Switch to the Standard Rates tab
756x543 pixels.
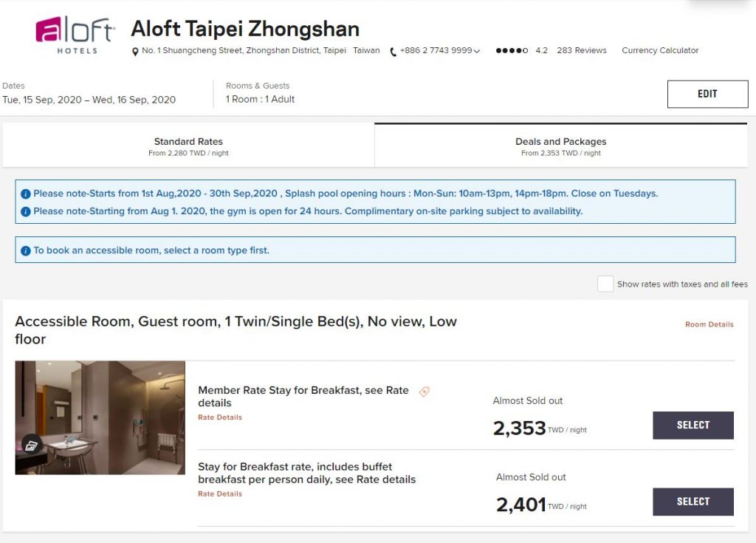coord(188,146)
